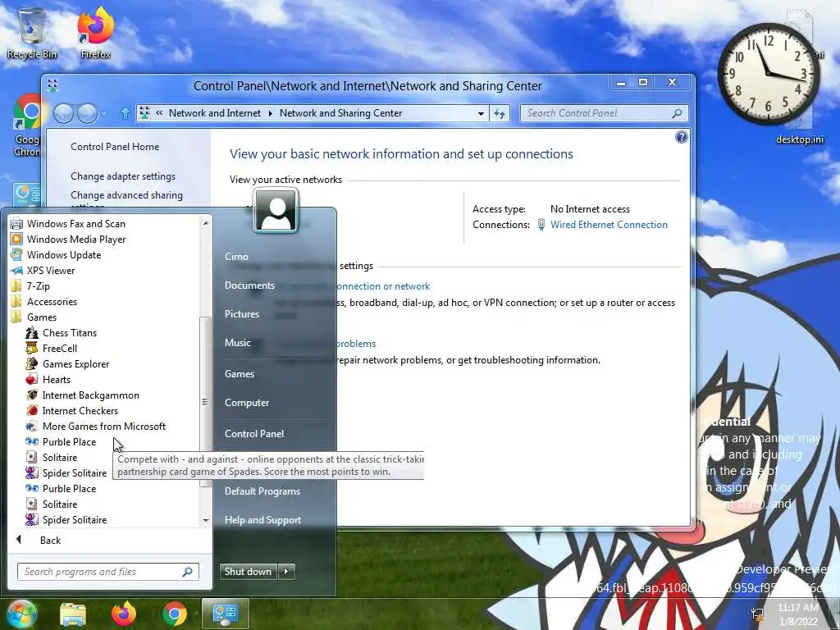
Task: Click the Shut down button
Action: 248,572
